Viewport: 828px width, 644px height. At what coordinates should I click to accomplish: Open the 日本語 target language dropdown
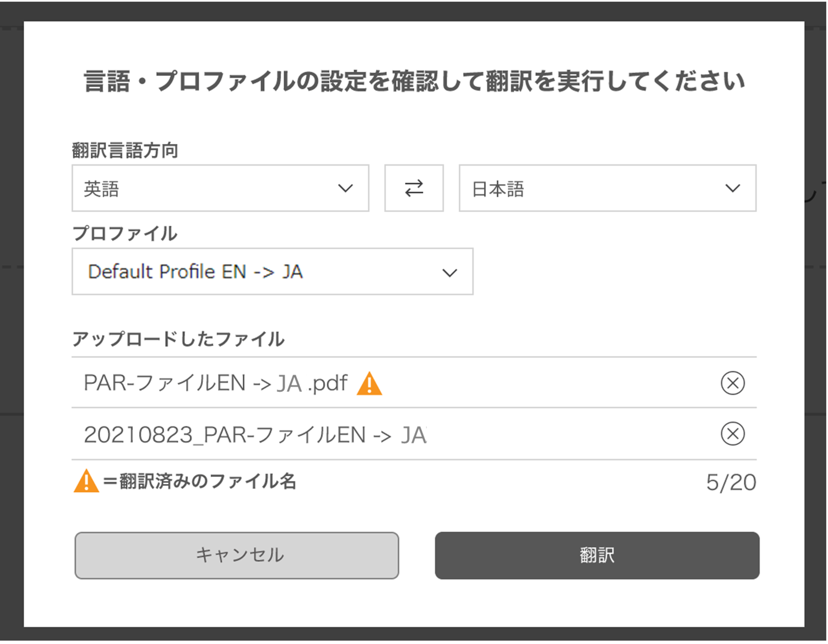click(x=607, y=188)
